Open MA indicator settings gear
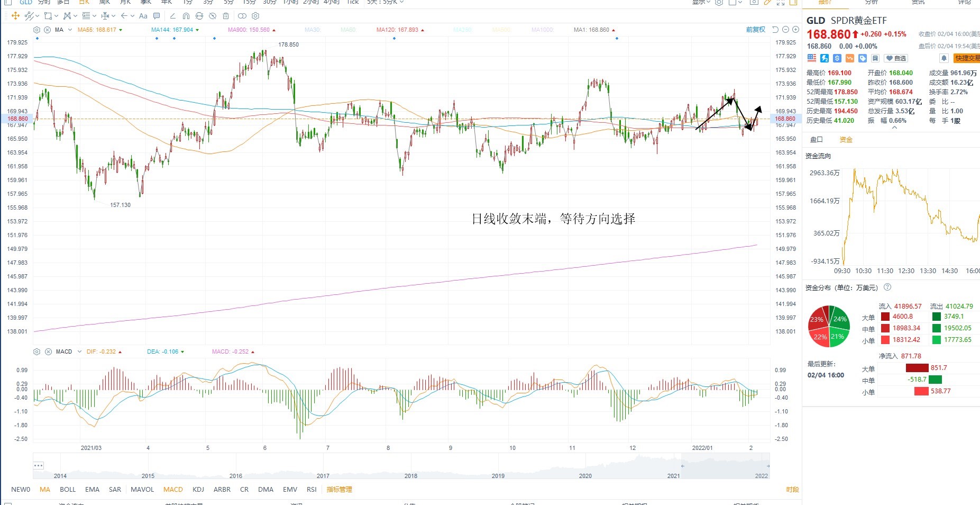980x505 pixels. click(36, 30)
